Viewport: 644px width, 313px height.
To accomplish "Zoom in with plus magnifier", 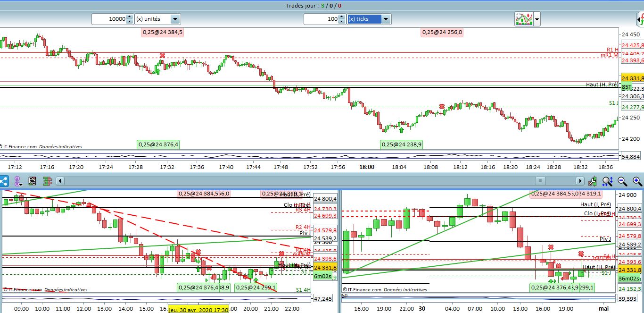I will pyautogui.click(x=637, y=181).
